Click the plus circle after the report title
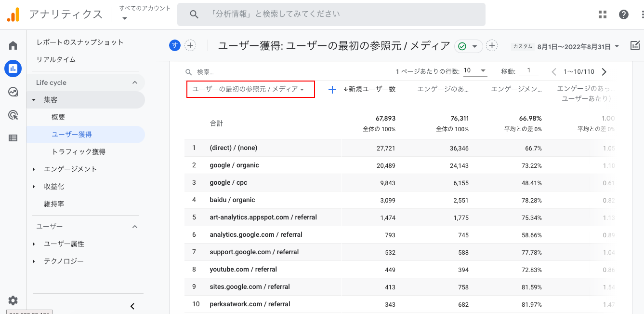Viewport: 644px width, 314px height. pyautogui.click(x=491, y=46)
